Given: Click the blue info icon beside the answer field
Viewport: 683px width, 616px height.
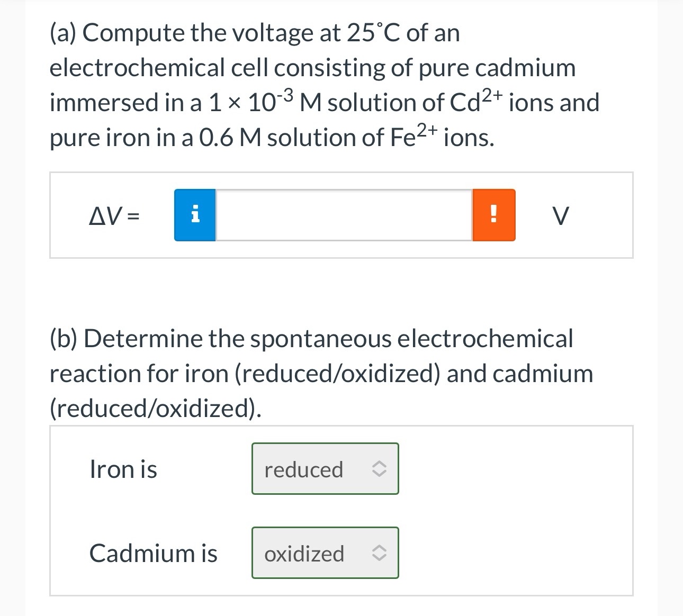Looking at the screenshot, I should (194, 215).
